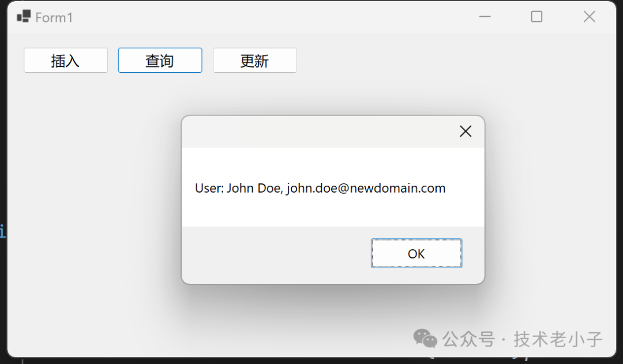
Task: Maximize the Form1 window
Action: pos(536,17)
